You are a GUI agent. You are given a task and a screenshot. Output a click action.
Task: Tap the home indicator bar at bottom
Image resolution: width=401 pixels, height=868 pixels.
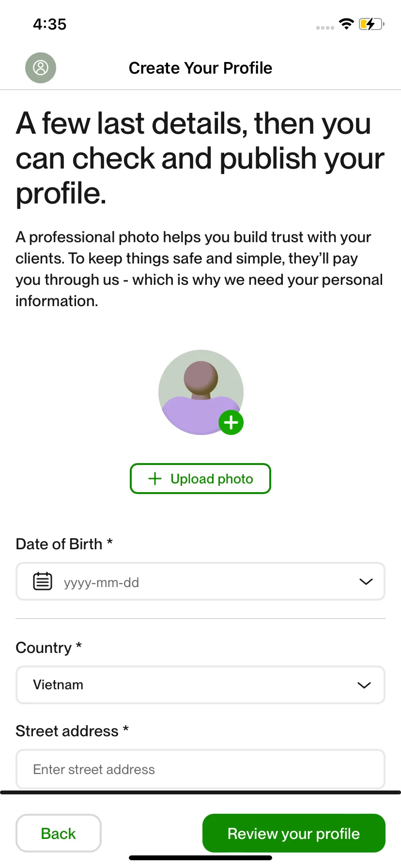coord(200,858)
